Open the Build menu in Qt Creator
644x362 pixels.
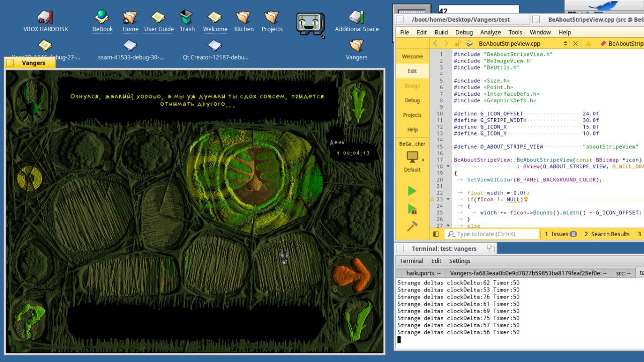(x=441, y=32)
